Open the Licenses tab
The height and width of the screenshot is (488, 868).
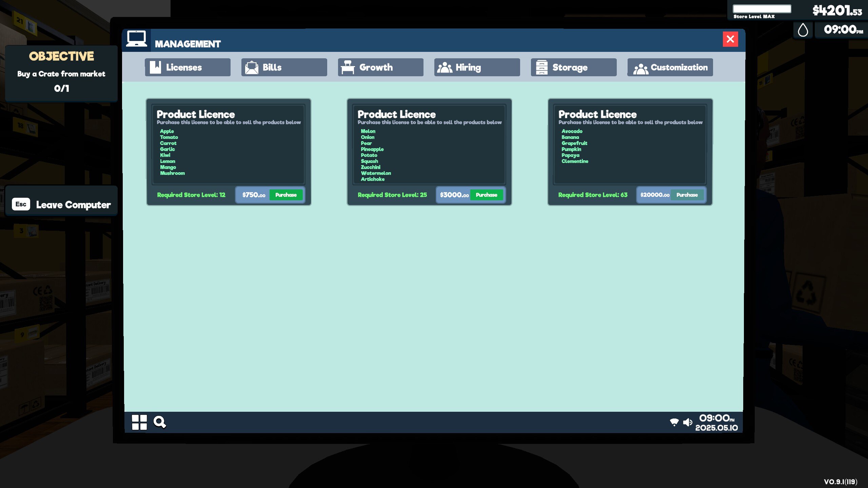pos(188,67)
